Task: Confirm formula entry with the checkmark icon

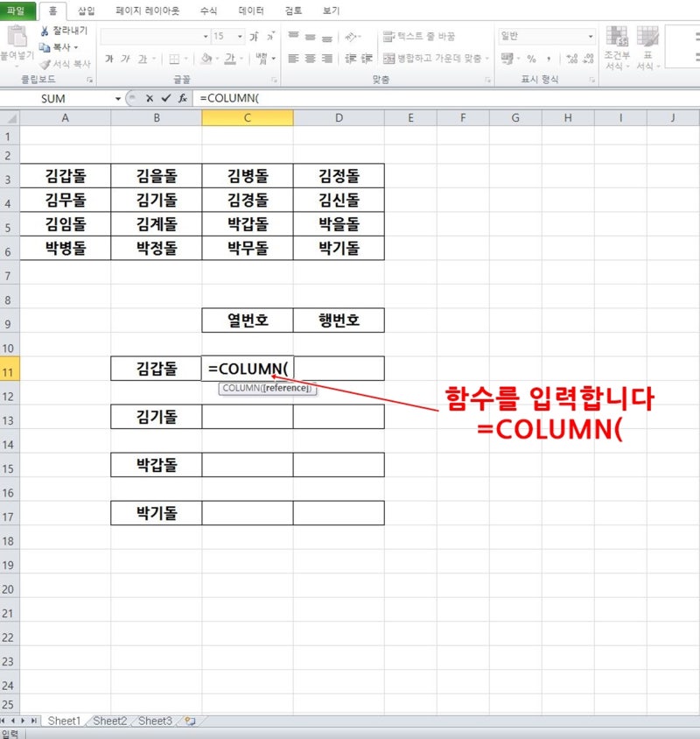Action: [x=166, y=98]
